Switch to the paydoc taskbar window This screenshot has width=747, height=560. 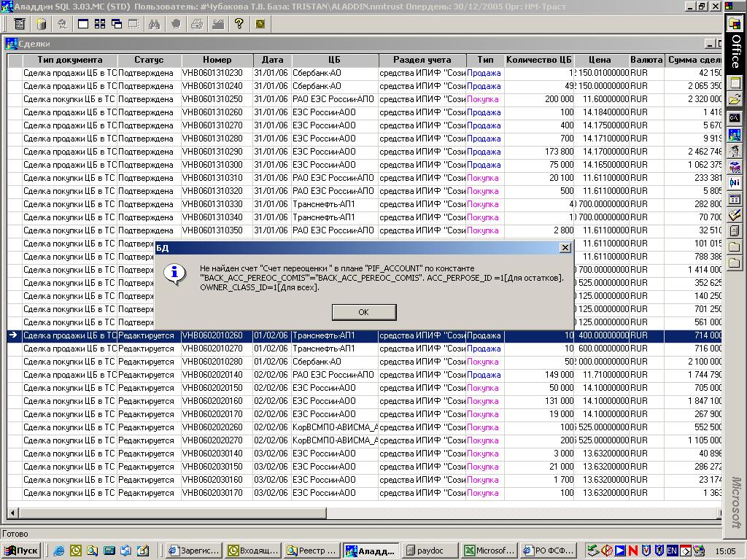tap(431, 551)
